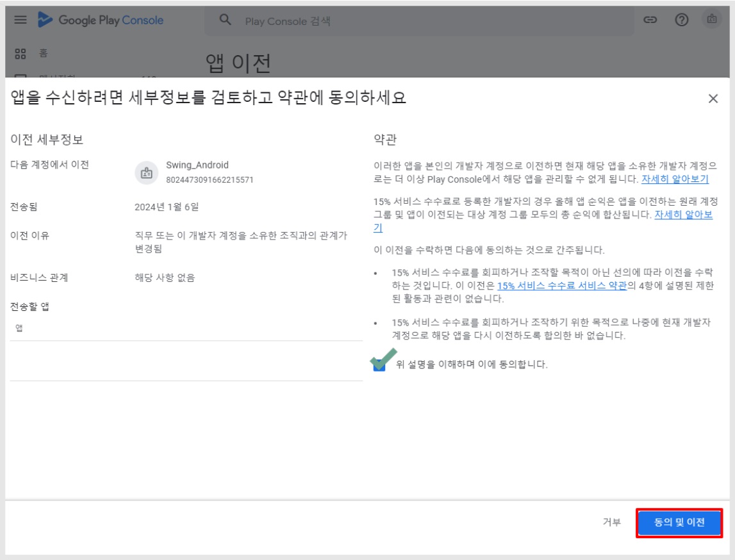Click account ID 8024473091662215571
Viewport: 735px width, 560px height.
coord(210,180)
